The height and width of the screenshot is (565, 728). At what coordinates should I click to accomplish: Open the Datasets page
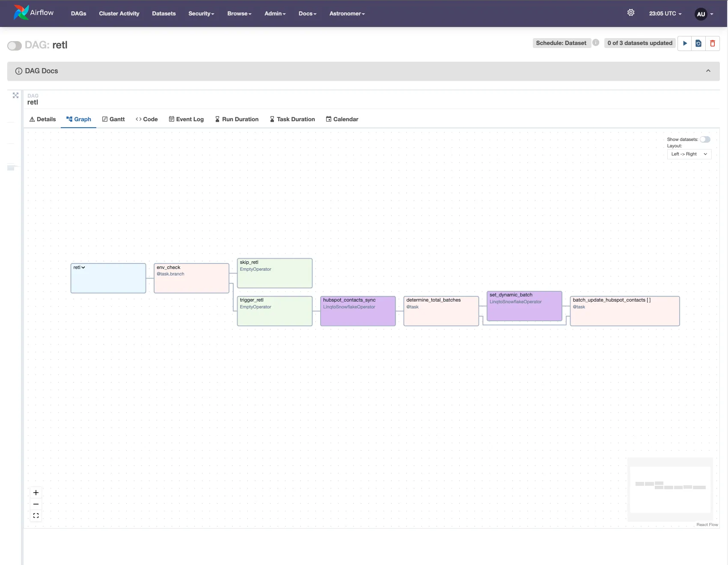164,14
